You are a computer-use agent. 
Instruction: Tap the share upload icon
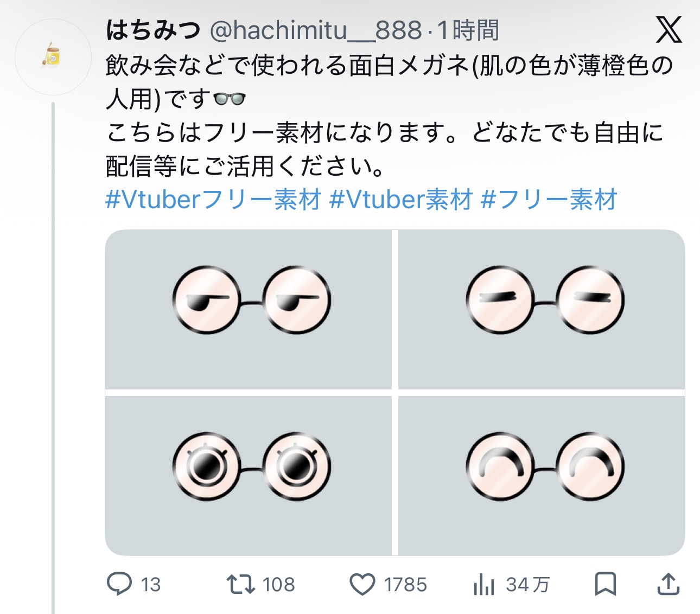pos(669,584)
